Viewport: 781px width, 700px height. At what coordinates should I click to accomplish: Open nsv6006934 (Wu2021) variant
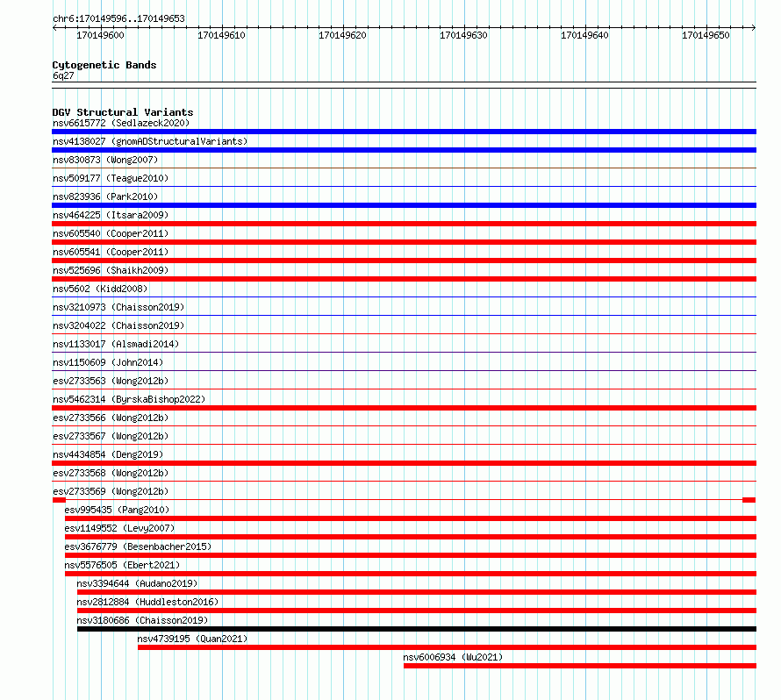[x=453, y=657]
